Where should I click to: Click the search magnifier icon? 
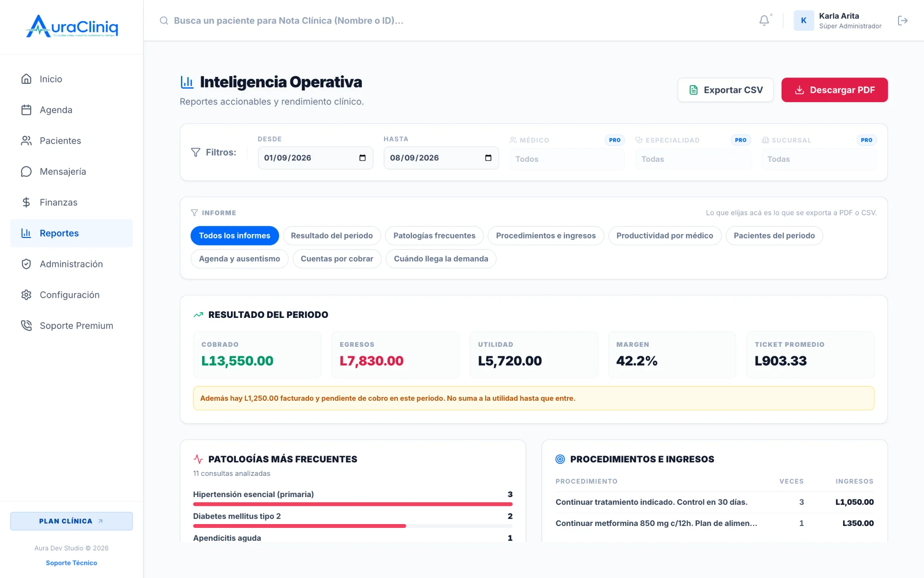point(164,20)
